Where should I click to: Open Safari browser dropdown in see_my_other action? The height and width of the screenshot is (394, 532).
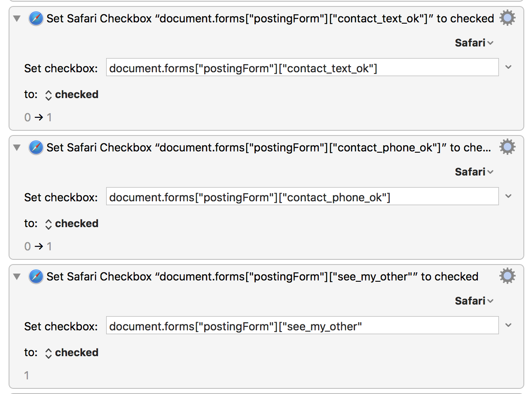pos(474,301)
